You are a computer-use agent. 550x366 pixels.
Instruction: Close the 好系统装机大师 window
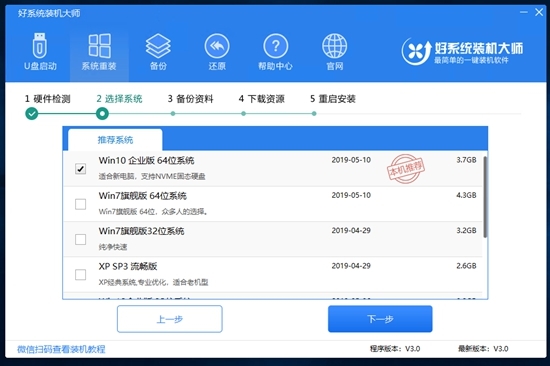[539, 12]
